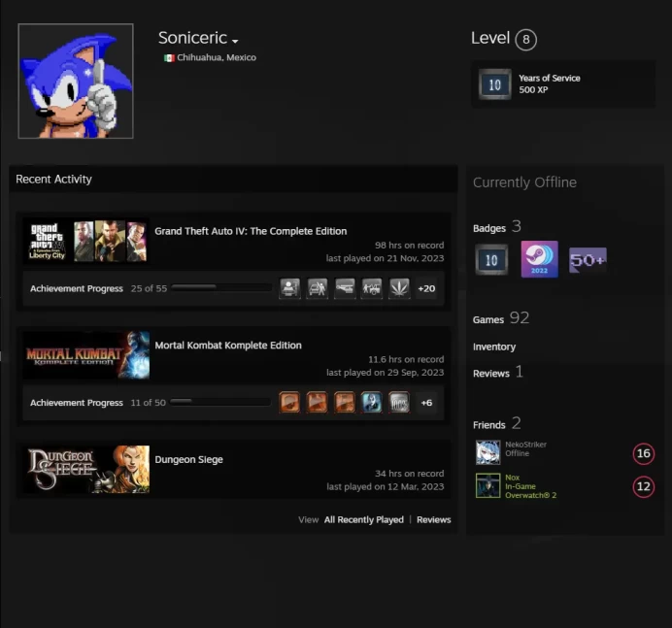Click first GTA IV achievement icon
This screenshot has width=672, height=628.
[x=289, y=288]
